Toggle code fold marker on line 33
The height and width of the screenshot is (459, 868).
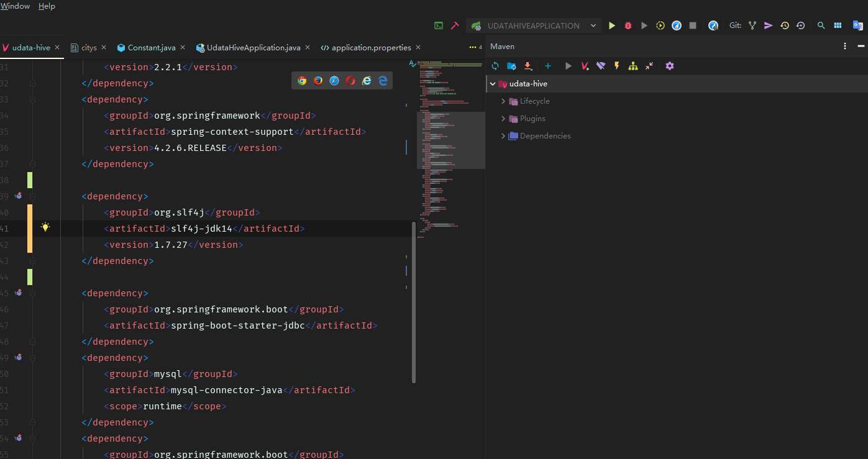[32, 99]
